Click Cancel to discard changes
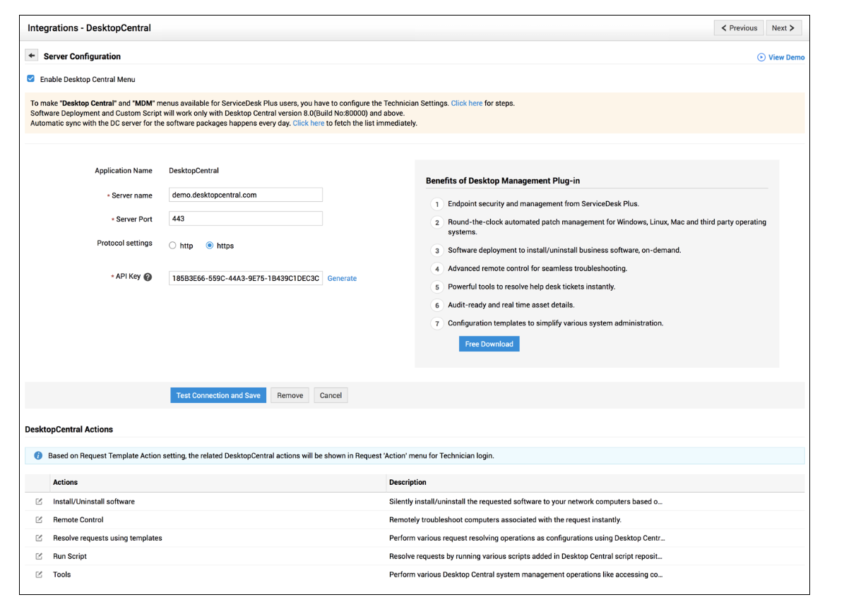 [x=331, y=395]
